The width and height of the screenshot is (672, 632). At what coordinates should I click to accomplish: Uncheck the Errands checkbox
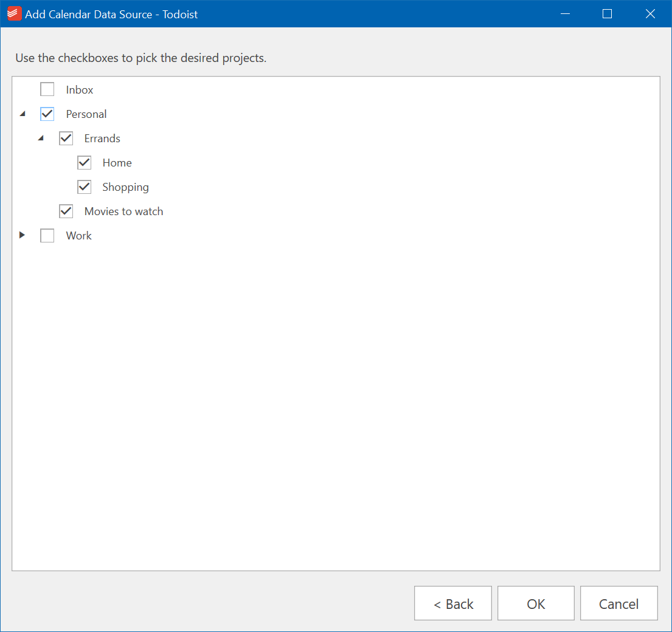pyautogui.click(x=66, y=139)
